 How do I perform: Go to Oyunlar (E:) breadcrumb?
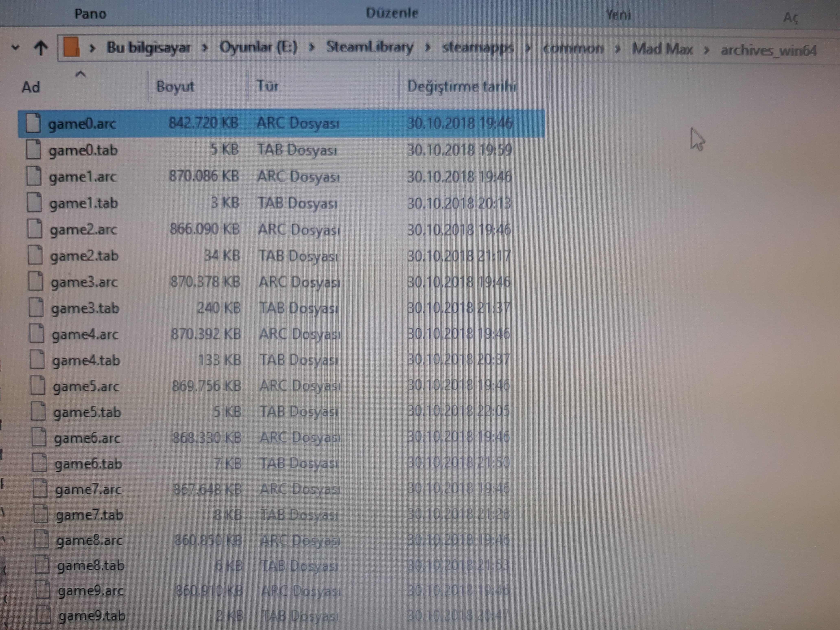click(x=258, y=47)
